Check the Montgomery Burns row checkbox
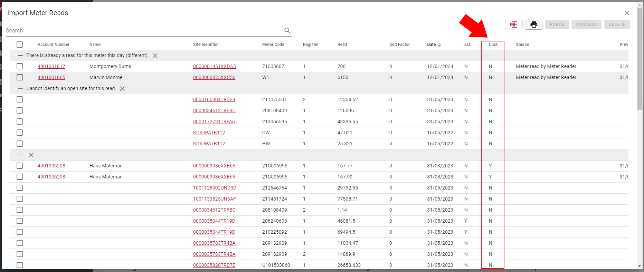This screenshot has width=644, height=272. tap(20, 66)
